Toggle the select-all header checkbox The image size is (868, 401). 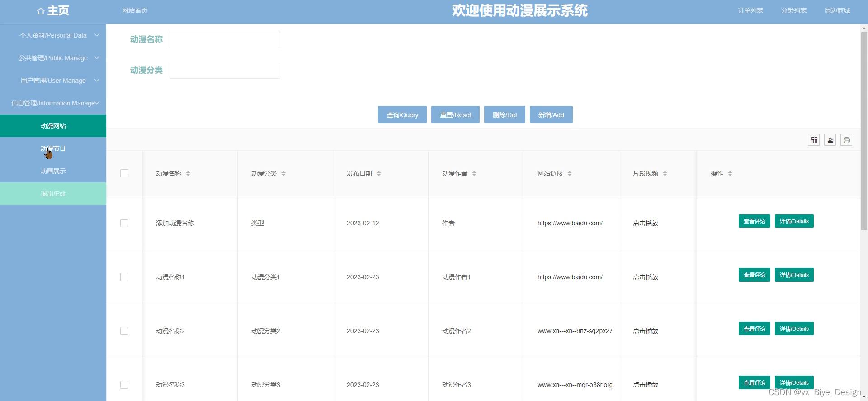124,173
